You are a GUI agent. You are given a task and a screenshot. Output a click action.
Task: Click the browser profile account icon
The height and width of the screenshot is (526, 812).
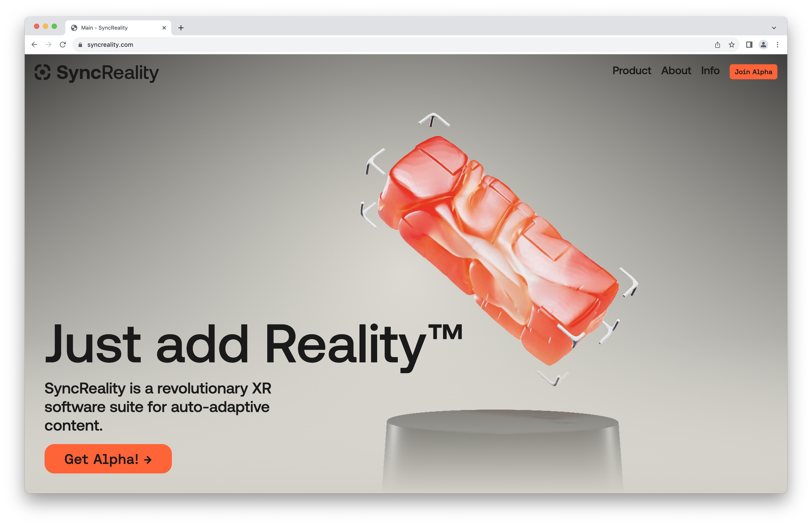[764, 44]
